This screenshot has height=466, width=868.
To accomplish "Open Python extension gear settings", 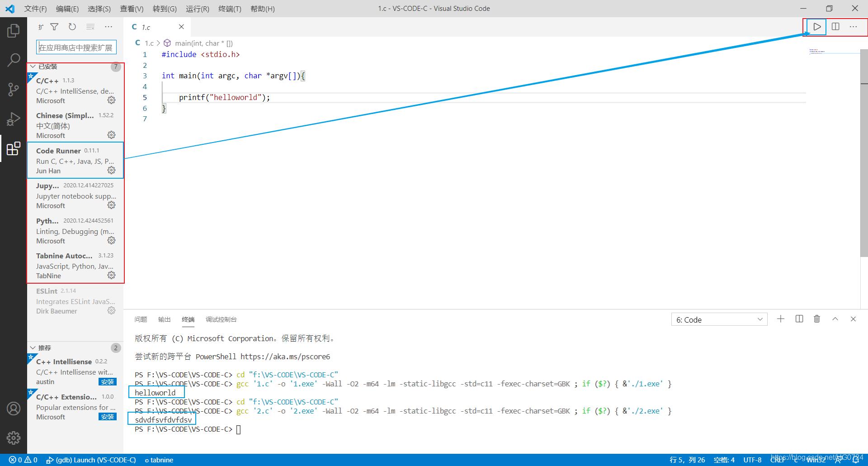I will pos(111,240).
